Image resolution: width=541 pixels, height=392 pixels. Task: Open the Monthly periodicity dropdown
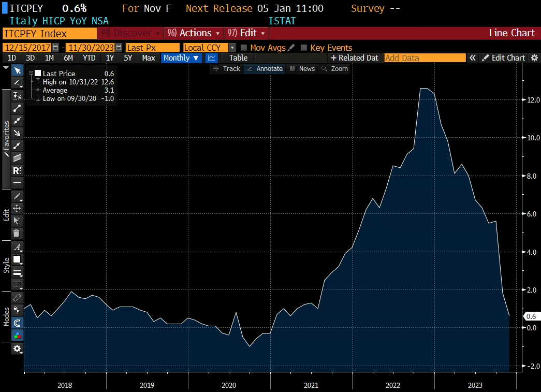tap(181, 58)
